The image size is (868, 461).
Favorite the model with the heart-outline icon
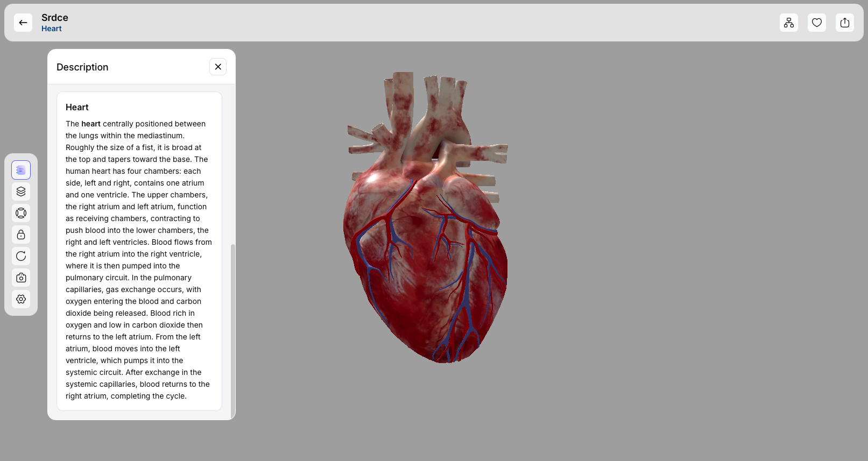point(816,23)
